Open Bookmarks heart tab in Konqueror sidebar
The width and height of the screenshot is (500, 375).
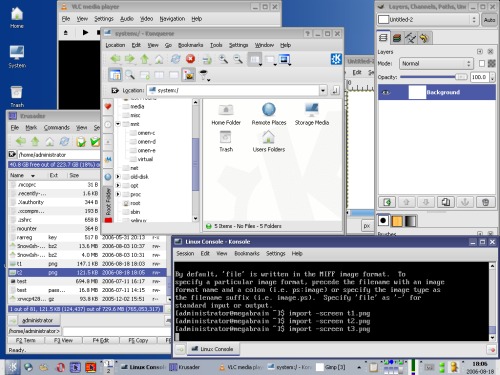(108, 107)
